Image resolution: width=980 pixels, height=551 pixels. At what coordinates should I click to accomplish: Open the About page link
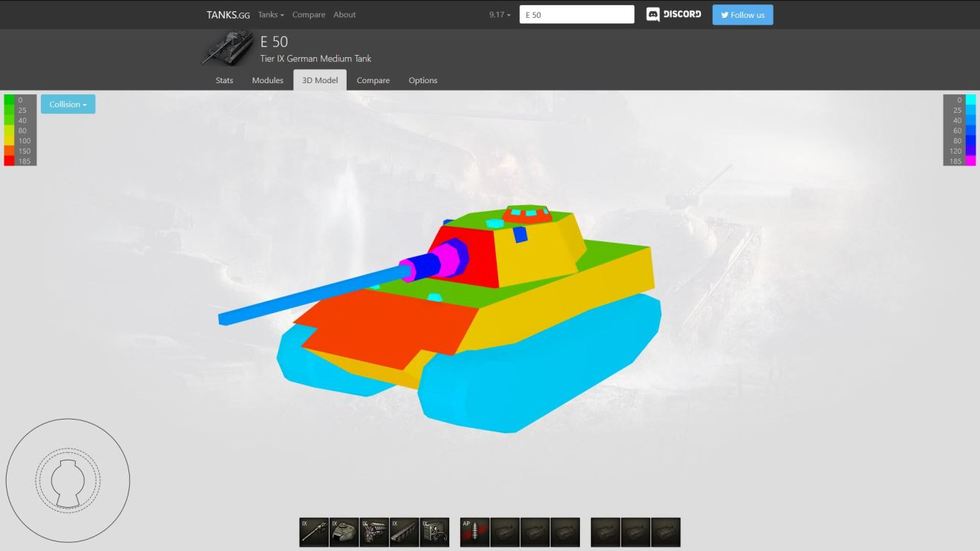344,15
